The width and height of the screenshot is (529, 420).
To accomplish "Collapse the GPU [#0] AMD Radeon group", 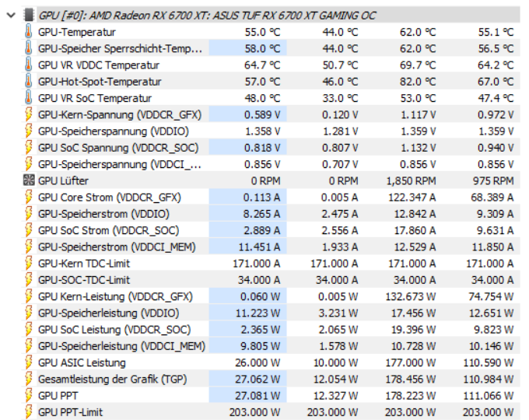I will [x=11, y=16].
